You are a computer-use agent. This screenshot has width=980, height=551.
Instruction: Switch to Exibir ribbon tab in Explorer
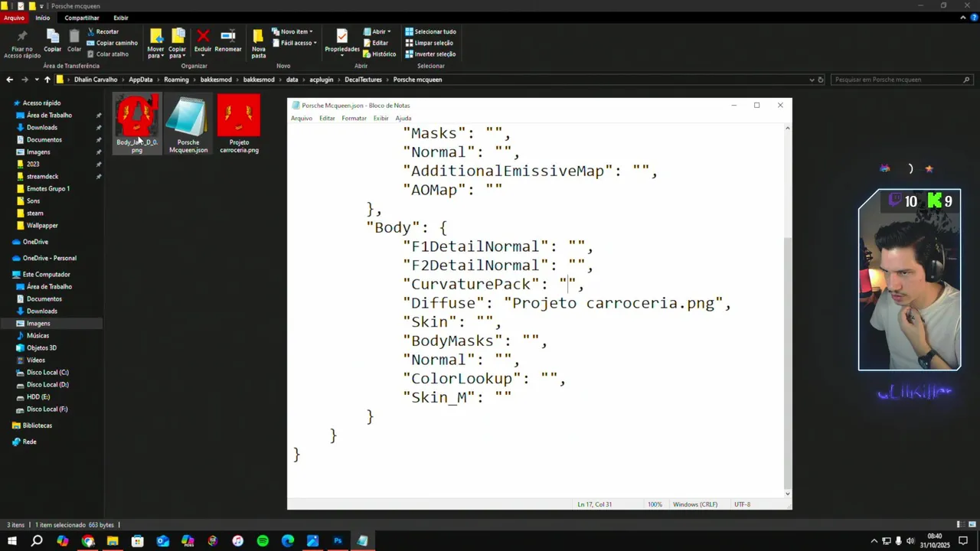click(x=121, y=18)
